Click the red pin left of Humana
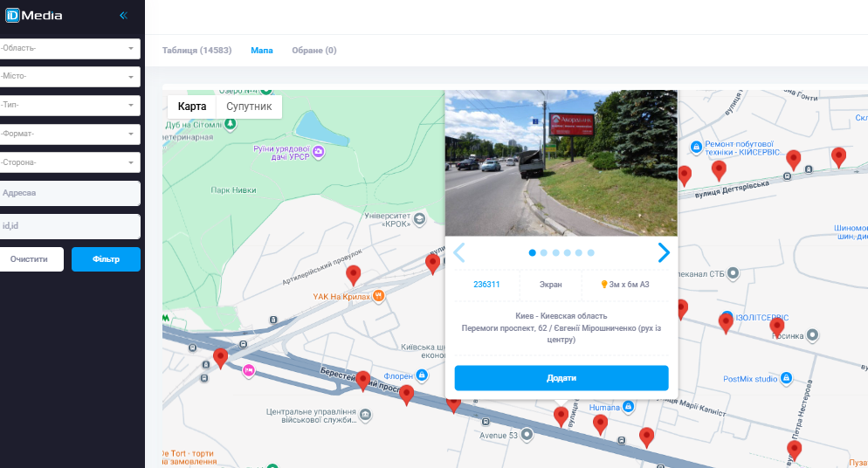 [561, 416]
